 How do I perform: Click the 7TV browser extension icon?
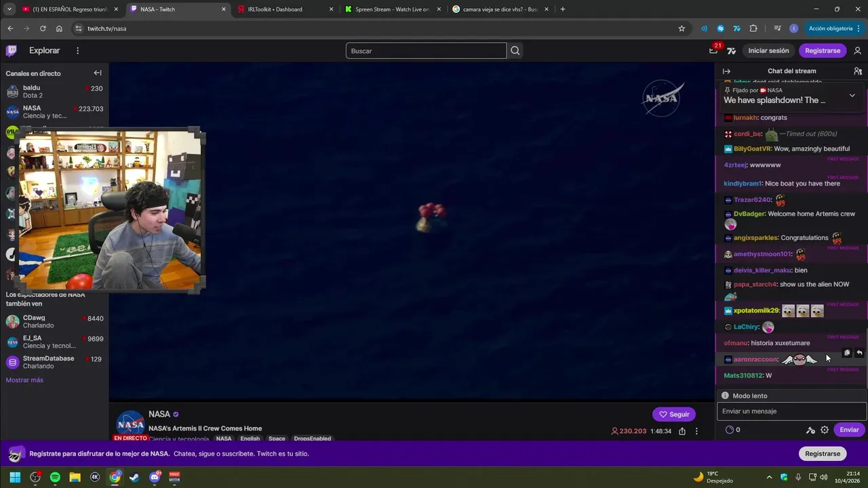(x=737, y=28)
